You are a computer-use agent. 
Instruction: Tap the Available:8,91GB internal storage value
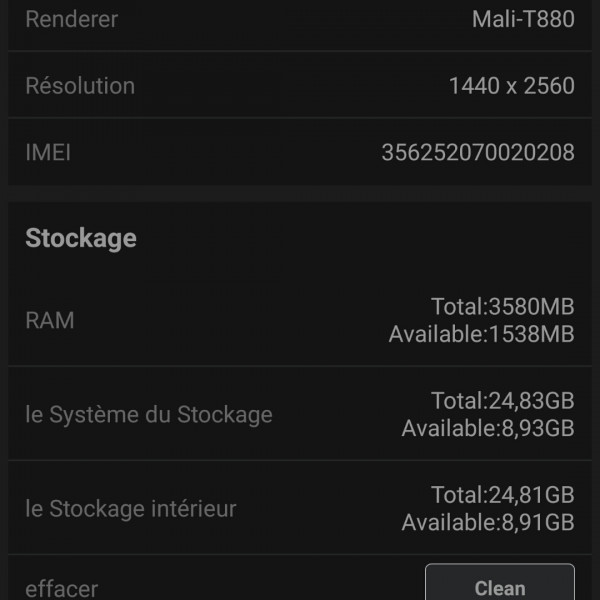tap(488, 522)
